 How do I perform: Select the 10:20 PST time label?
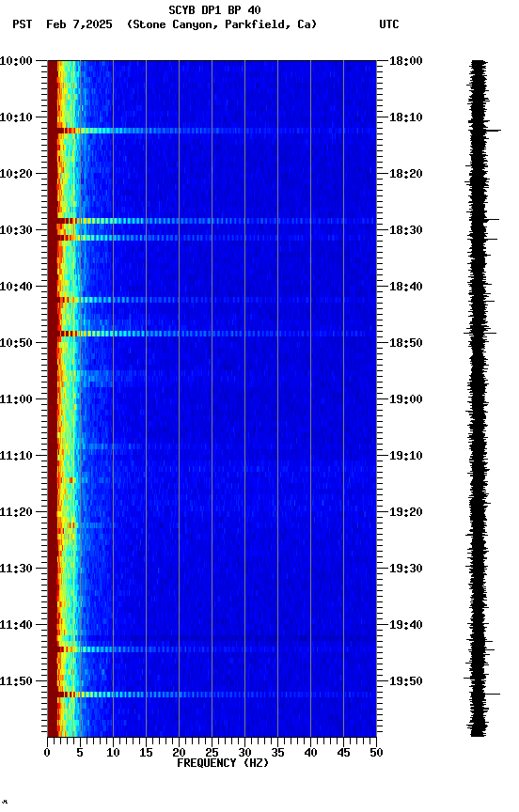16,174
